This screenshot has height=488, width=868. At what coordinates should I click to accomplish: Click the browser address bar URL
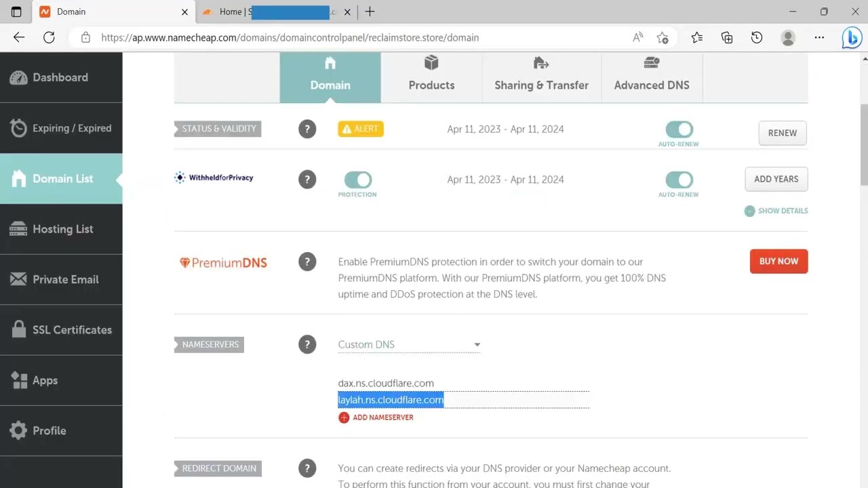click(290, 38)
